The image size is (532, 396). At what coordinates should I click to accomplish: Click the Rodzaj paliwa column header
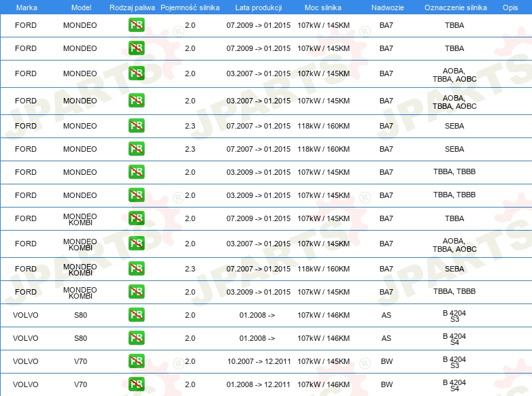pos(132,7)
